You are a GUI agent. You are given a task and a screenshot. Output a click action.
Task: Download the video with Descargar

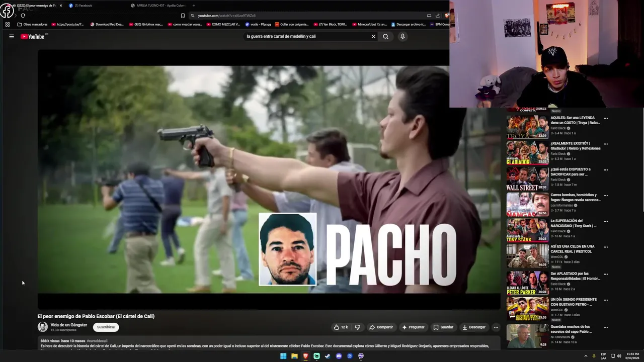click(x=474, y=327)
